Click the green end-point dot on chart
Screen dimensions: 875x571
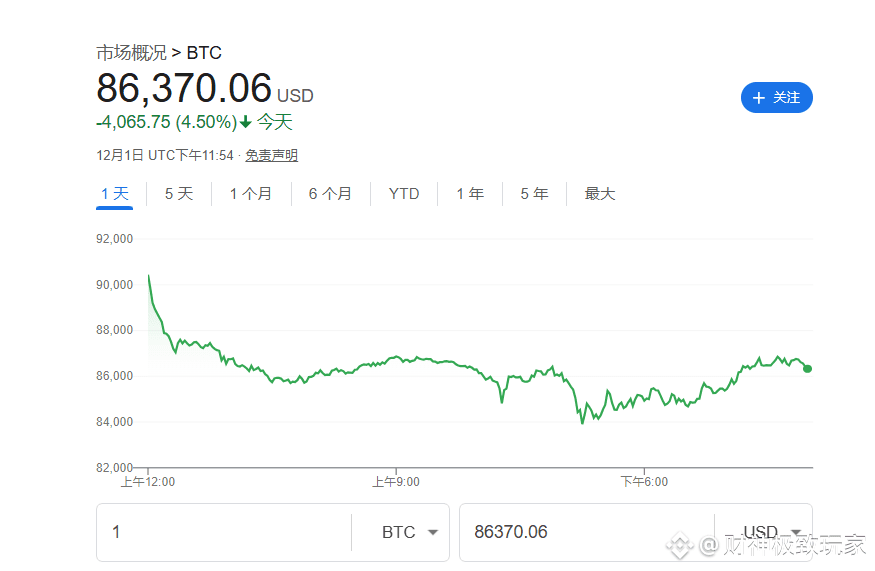pyautogui.click(x=807, y=368)
